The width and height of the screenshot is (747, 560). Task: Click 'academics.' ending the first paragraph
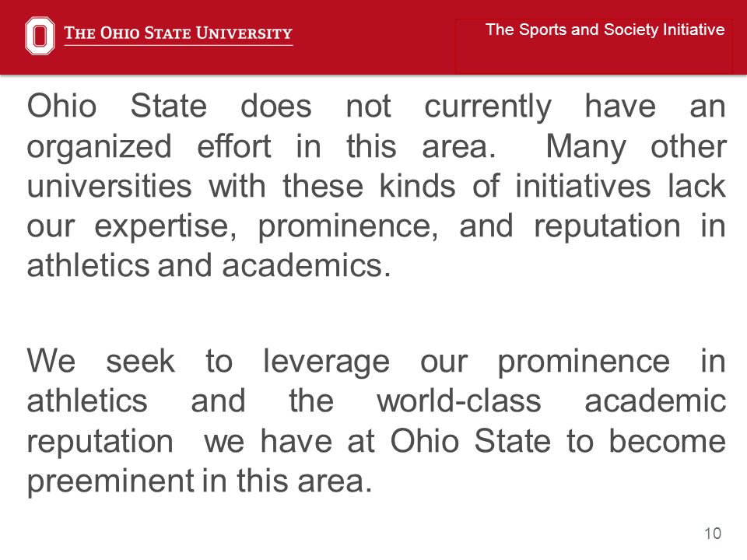[x=307, y=266]
